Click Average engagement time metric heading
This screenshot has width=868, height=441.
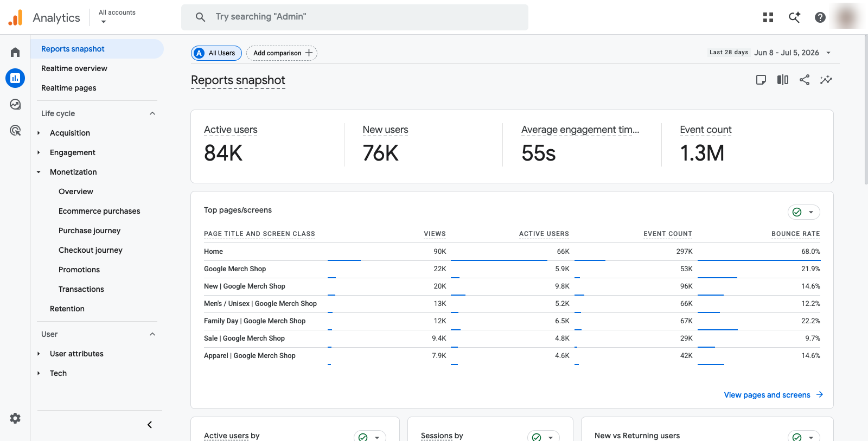580,130
